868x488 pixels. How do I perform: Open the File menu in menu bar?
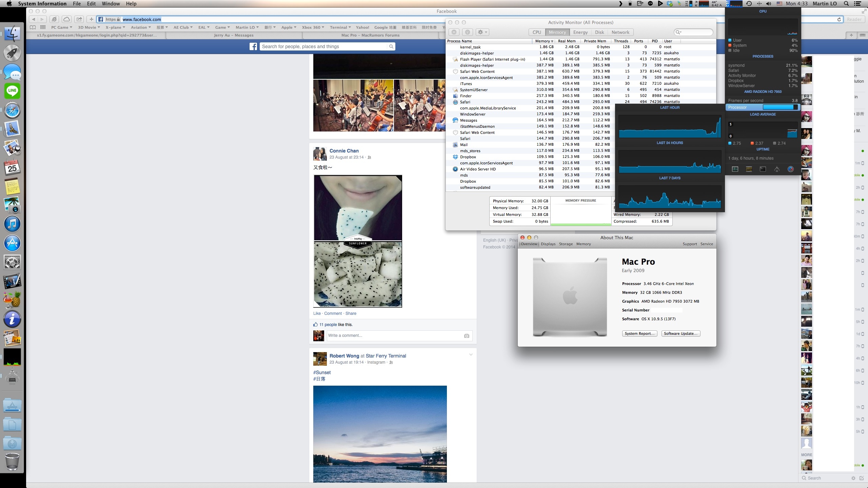click(77, 4)
